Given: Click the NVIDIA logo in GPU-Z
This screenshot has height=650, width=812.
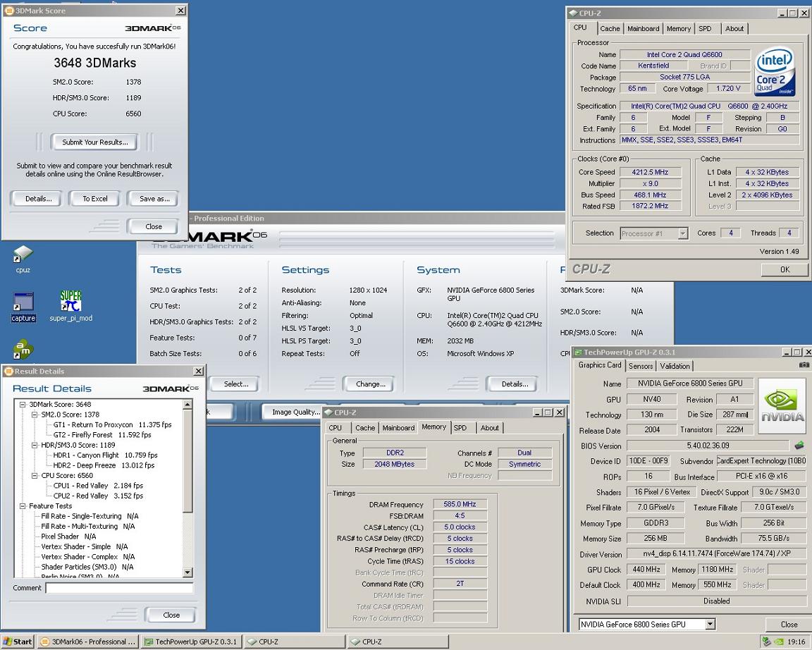Looking at the screenshot, I should point(782,405).
